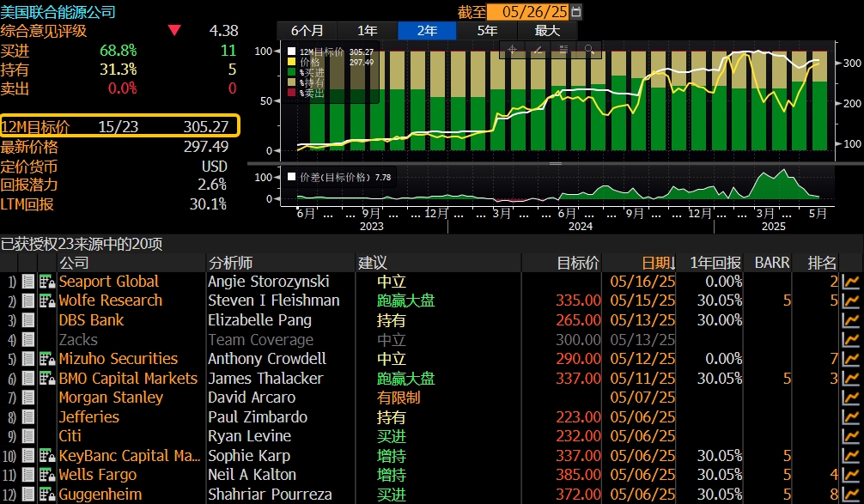Switch chart range to 1年

tap(367, 30)
